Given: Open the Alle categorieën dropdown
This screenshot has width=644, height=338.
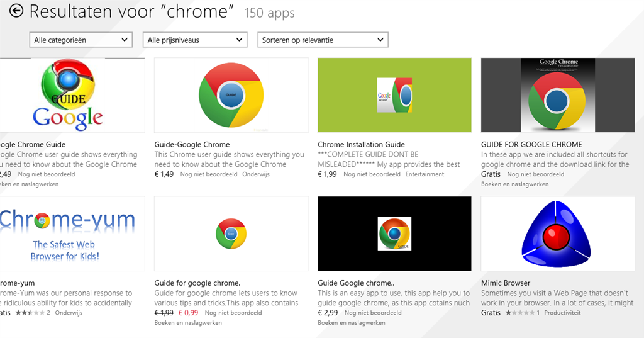Looking at the screenshot, I should 81,40.
